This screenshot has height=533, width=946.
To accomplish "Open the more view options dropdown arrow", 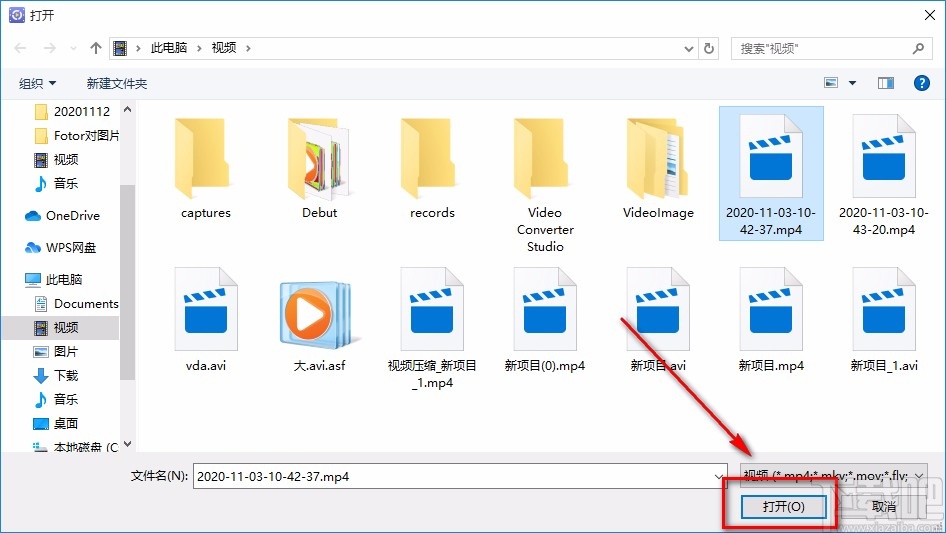I will pyautogui.click(x=852, y=83).
